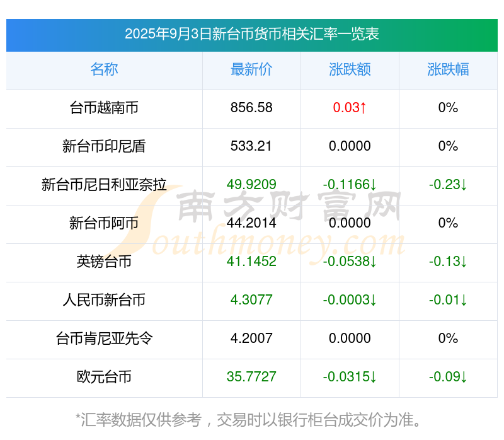
Task: Click the value 41.1452
Action: click(x=251, y=261)
